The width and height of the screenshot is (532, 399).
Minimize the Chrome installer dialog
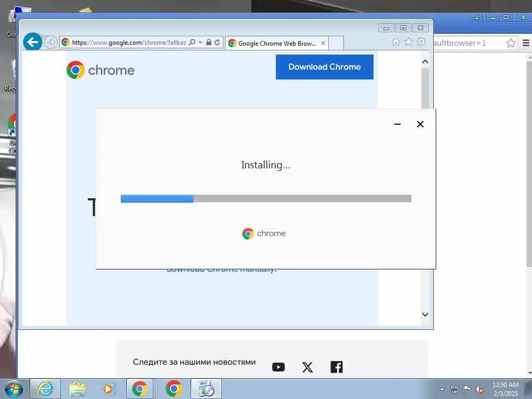tap(397, 124)
